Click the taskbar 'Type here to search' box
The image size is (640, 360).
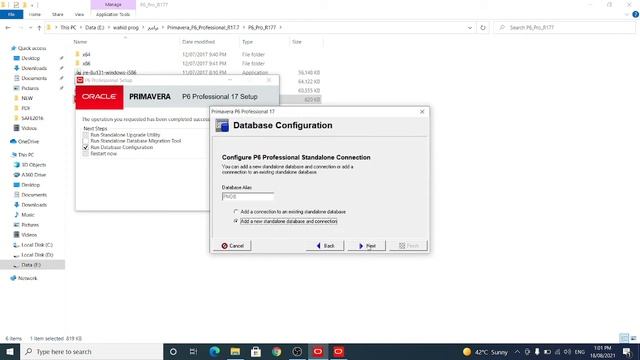coord(91,351)
